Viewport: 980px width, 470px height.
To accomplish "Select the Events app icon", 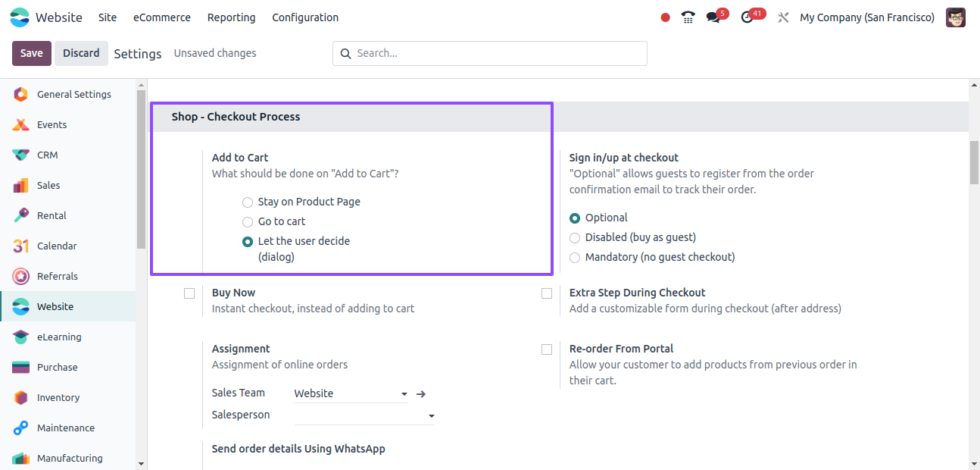I will pyautogui.click(x=21, y=124).
